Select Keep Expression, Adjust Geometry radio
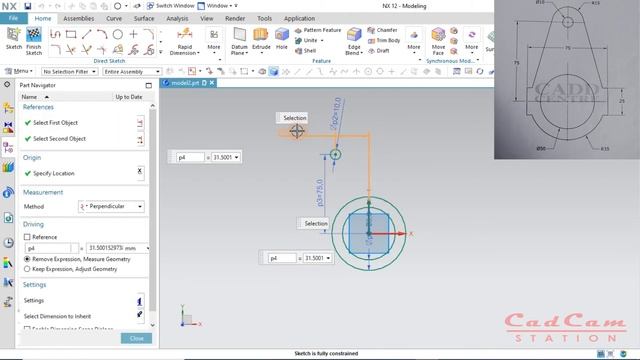The width and height of the screenshot is (640, 360). [27, 269]
